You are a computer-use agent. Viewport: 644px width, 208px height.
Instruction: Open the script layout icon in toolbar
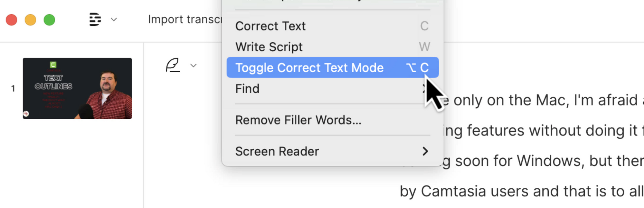(95, 20)
